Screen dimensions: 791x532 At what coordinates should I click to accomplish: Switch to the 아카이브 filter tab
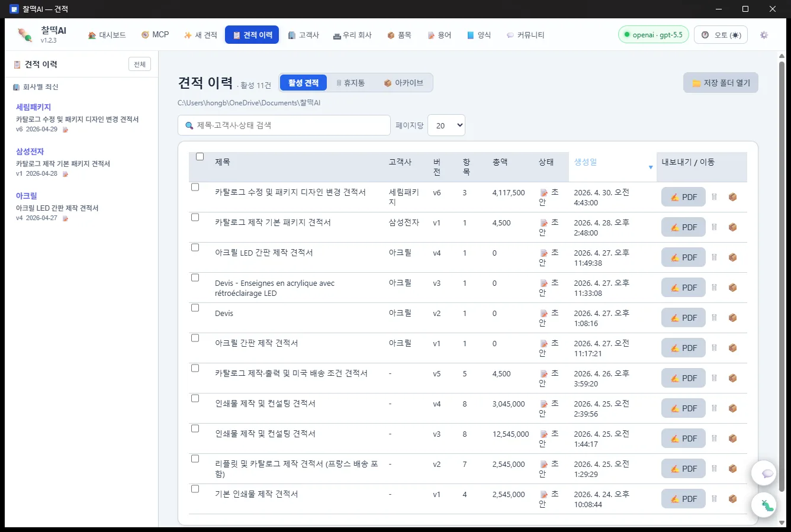click(403, 83)
